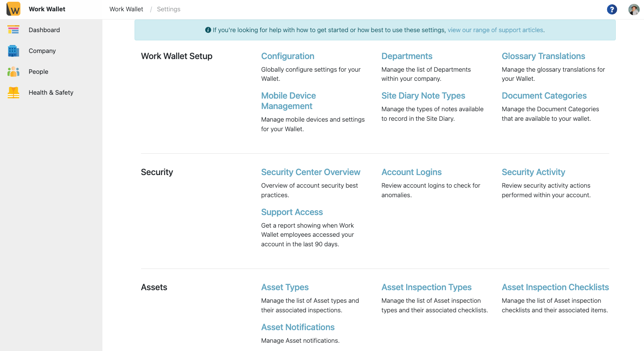Select the People group icon

coord(13,72)
